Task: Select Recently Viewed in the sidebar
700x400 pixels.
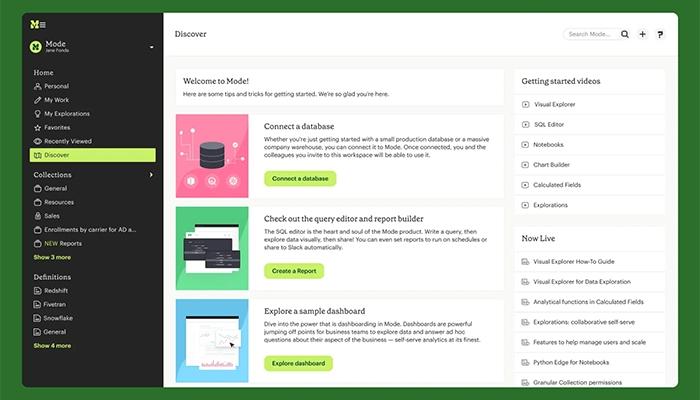Action: (x=67, y=142)
